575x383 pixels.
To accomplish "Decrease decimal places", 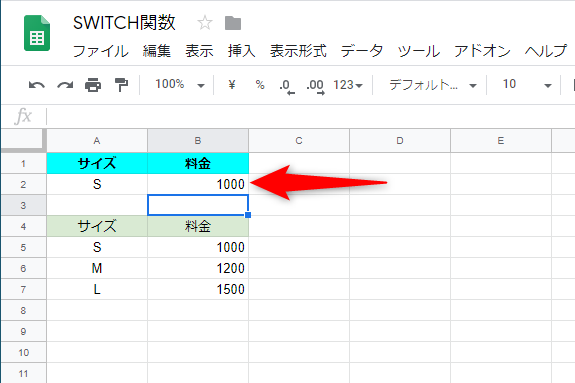I will click(x=286, y=86).
